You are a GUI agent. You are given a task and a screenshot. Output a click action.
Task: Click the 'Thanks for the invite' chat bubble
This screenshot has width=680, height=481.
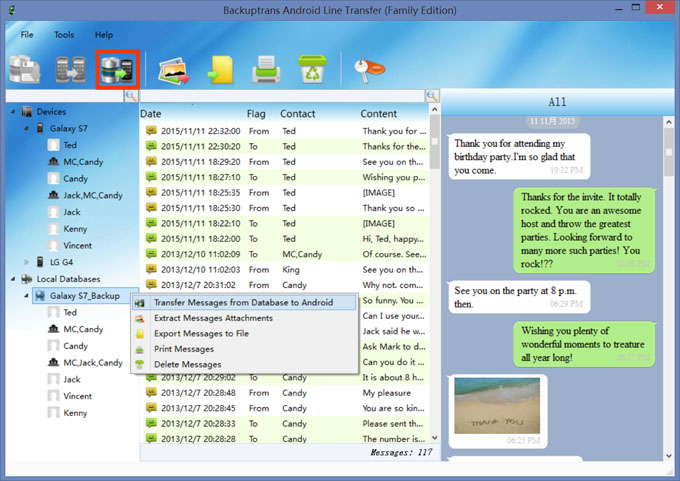point(584,230)
